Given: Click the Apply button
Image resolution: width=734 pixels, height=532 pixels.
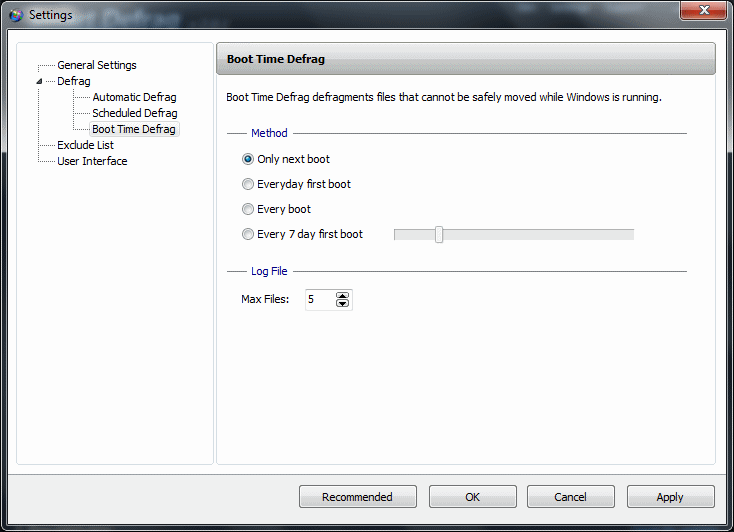Looking at the screenshot, I should (x=670, y=496).
